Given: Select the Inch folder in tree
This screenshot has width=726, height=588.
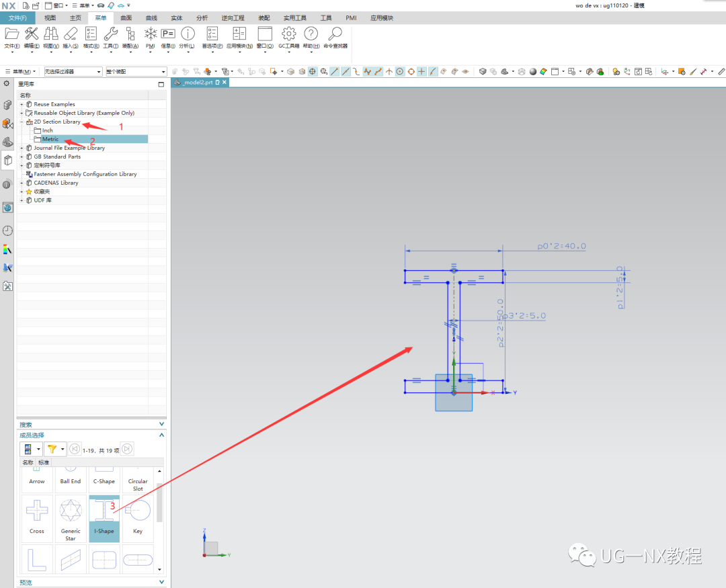Looking at the screenshot, I should click(47, 130).
